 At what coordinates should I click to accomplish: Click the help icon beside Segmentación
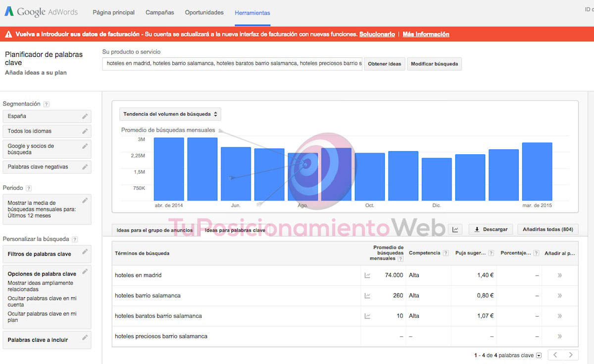(x=47, y=104)
